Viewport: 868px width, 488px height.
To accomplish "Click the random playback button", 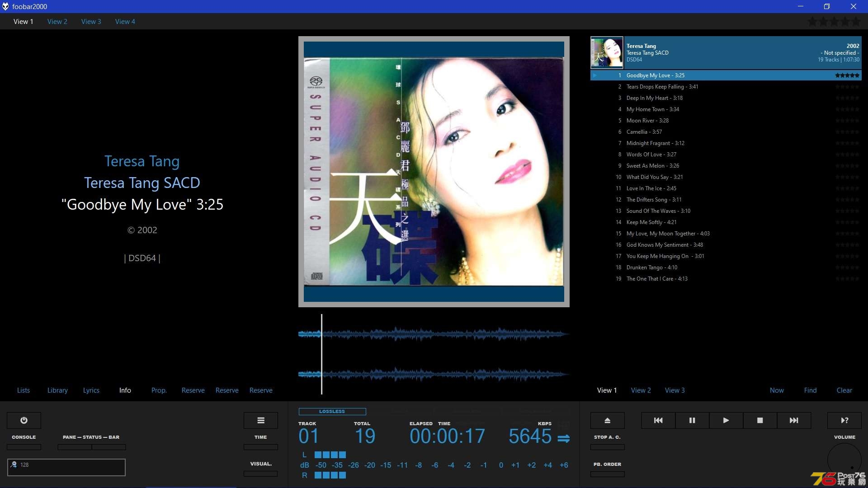I will 844,420.
